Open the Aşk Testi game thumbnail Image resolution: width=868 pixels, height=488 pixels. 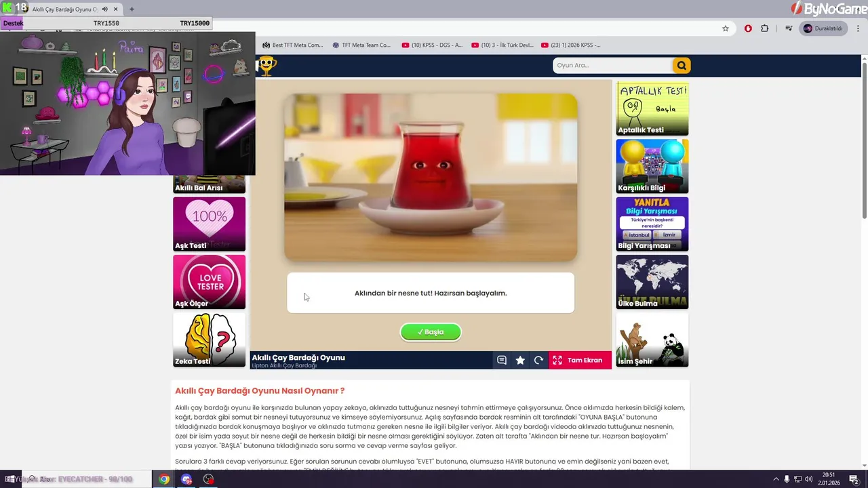(209, 224)
